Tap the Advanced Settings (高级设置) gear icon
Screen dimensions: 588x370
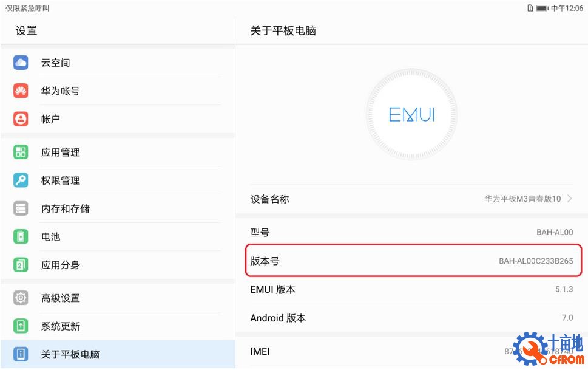(x=21, y=298)
